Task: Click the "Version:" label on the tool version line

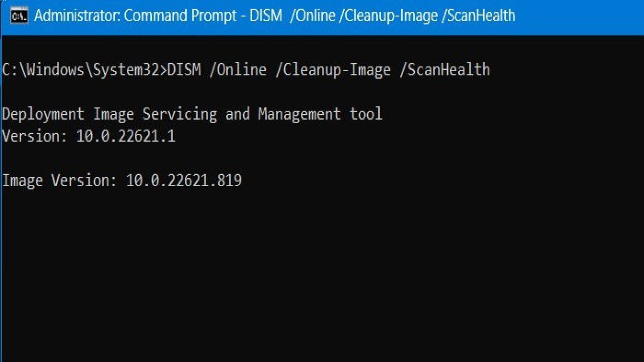Action: click(35, 137)
